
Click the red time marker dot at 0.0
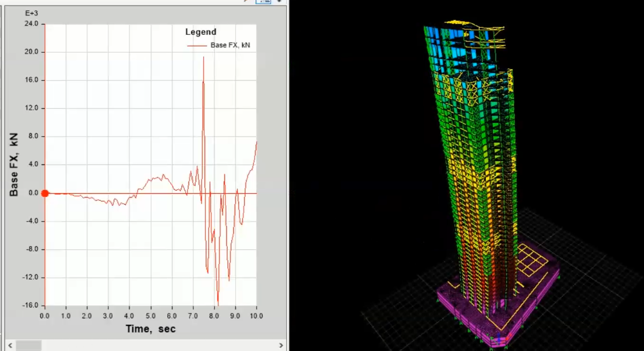[x=45, y=193]
